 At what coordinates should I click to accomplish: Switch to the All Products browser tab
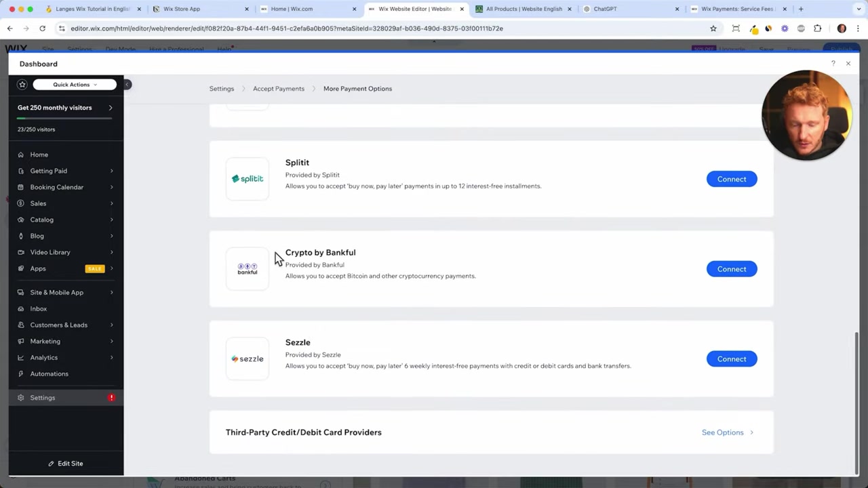click(x=523, y=9)
